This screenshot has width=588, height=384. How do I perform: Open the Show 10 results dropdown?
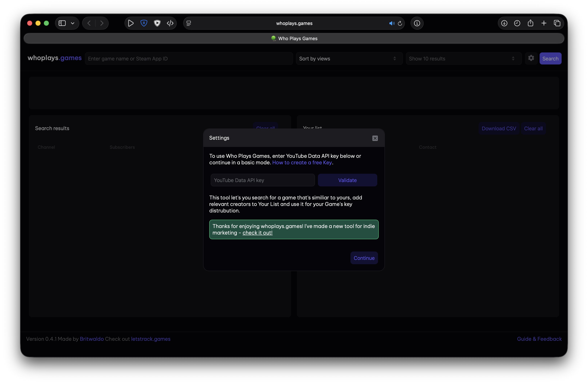[x=463, y=58]
